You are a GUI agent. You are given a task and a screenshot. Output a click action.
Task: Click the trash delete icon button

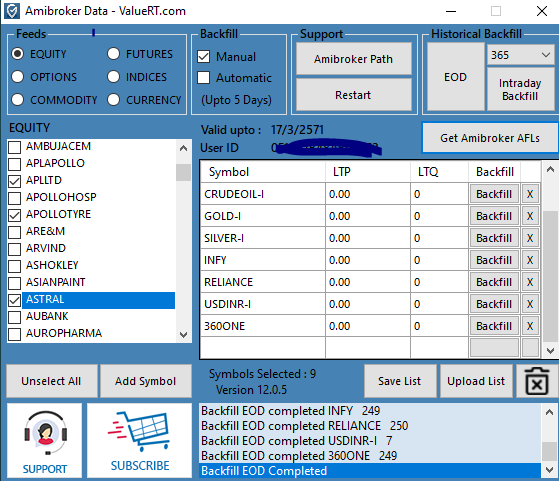point(537,381)
